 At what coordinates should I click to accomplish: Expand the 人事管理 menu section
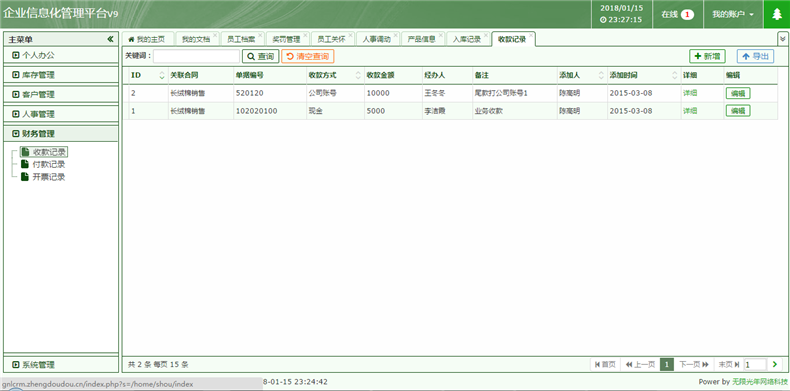pyautogui.click(x=61, y=114)
